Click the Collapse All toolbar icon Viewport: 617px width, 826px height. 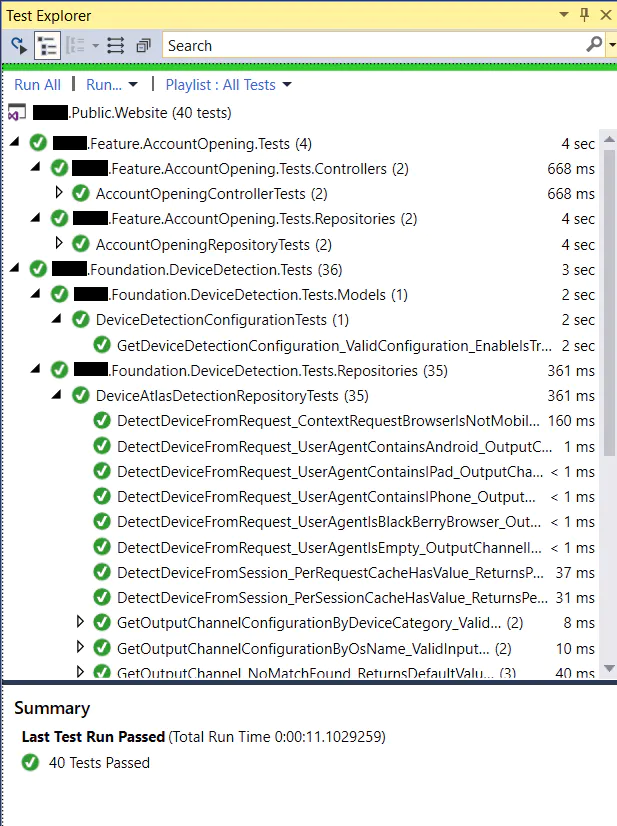(143, 46)
